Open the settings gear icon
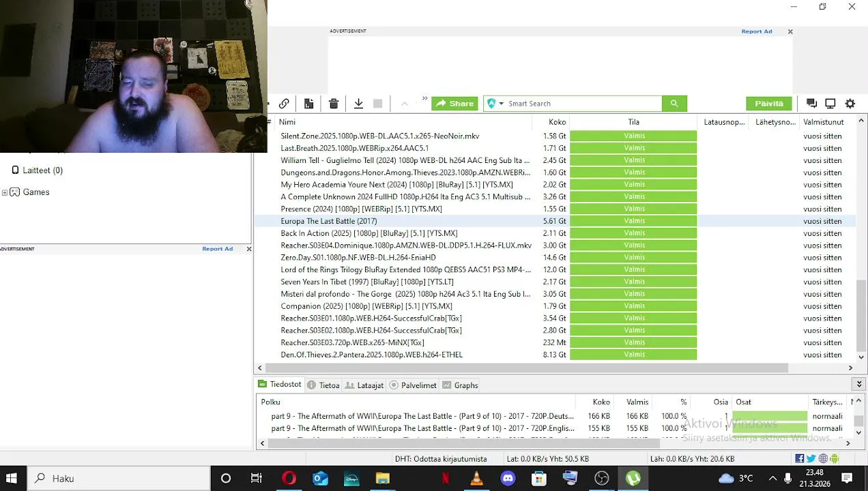Viewport: 868px width, 491px height. pos(850,104)
